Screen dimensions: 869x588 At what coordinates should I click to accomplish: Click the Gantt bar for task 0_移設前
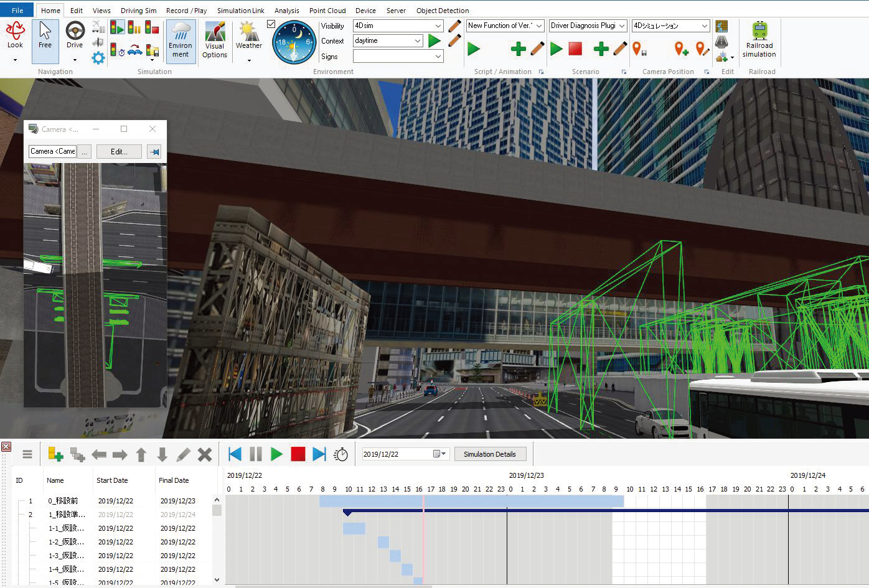471,501
